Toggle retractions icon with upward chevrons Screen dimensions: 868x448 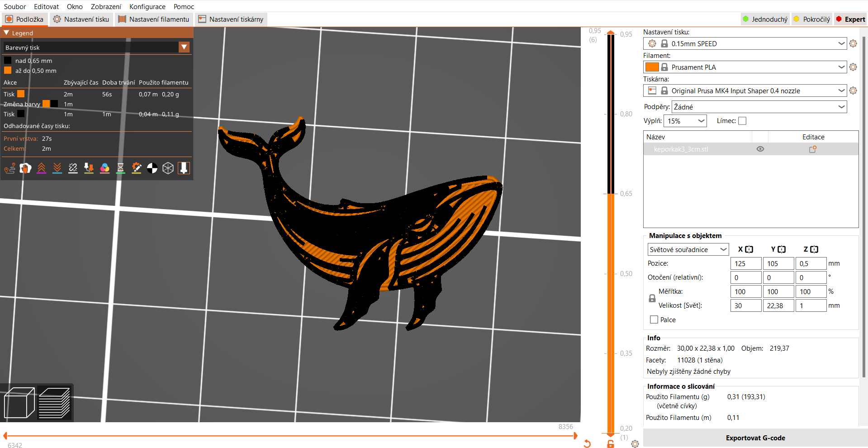pyautogui.click(x=41, y=168)
